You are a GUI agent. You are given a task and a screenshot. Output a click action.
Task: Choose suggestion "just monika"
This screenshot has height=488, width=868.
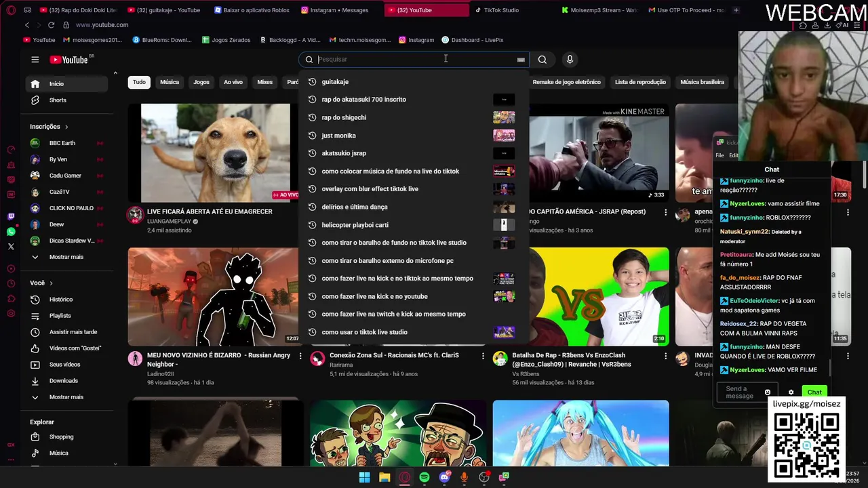(414, 136)
